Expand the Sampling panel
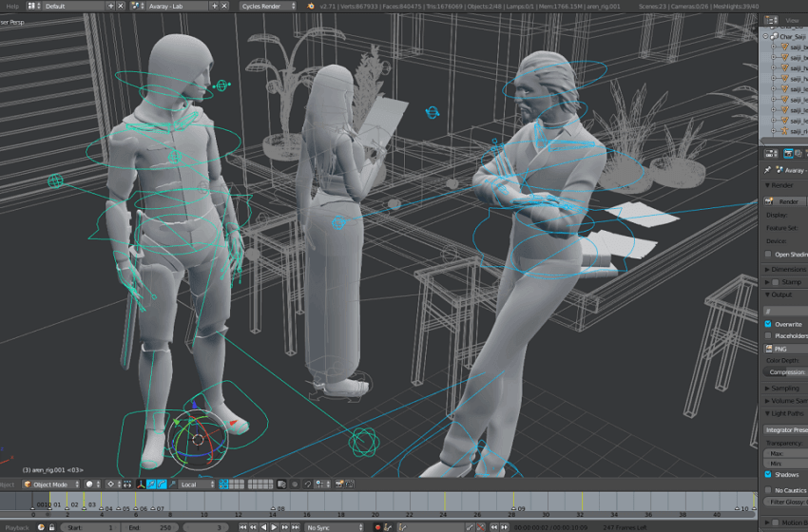The width and height of the screenshot is (808, 532). pos(784,388)
